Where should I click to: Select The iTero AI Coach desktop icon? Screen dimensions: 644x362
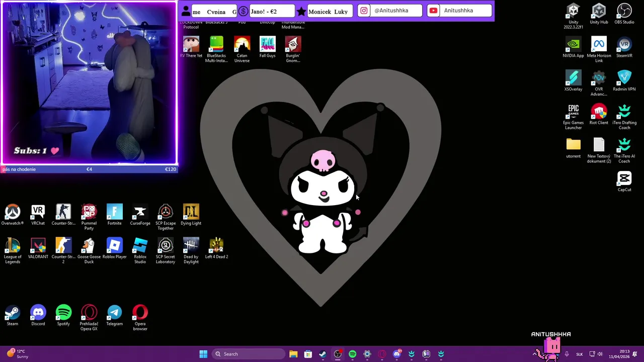tap(624, 150)
